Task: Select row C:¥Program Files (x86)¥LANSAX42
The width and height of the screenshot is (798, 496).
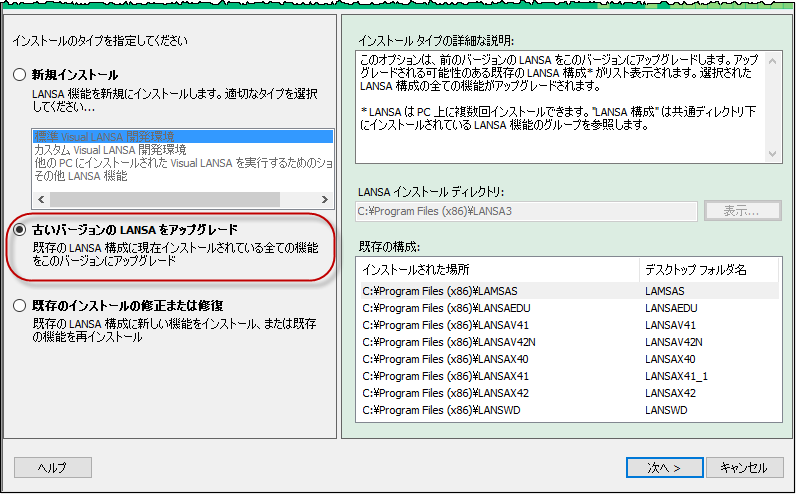Action: pyautogui.click(x=569, y=393)
